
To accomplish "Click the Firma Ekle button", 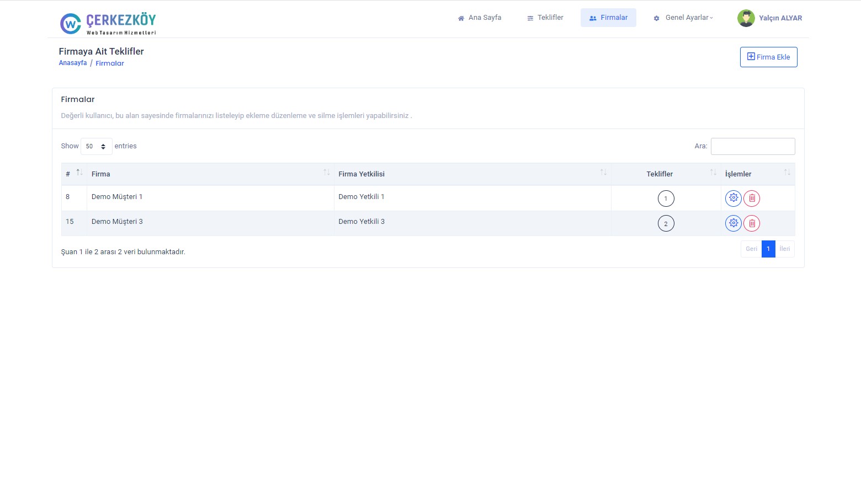I will 768,57.
